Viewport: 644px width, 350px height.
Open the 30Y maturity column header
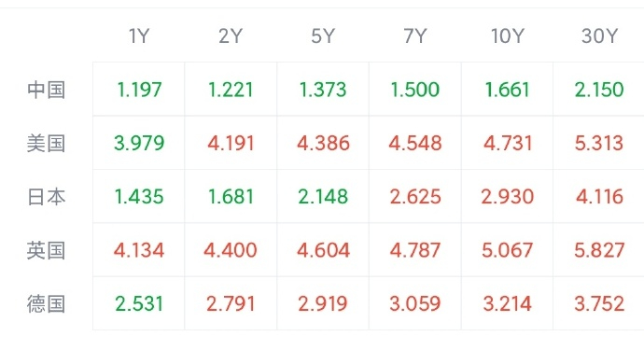[599, 36]
